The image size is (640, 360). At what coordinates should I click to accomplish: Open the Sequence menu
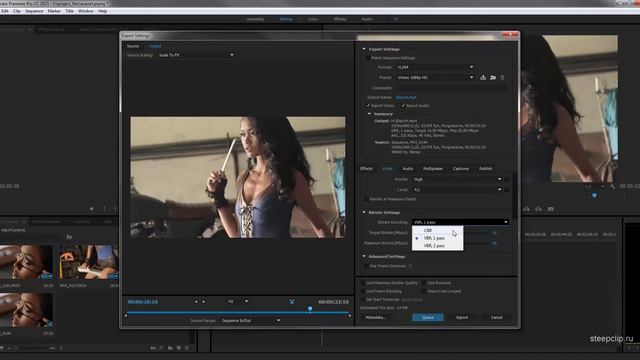click(34, 11)
